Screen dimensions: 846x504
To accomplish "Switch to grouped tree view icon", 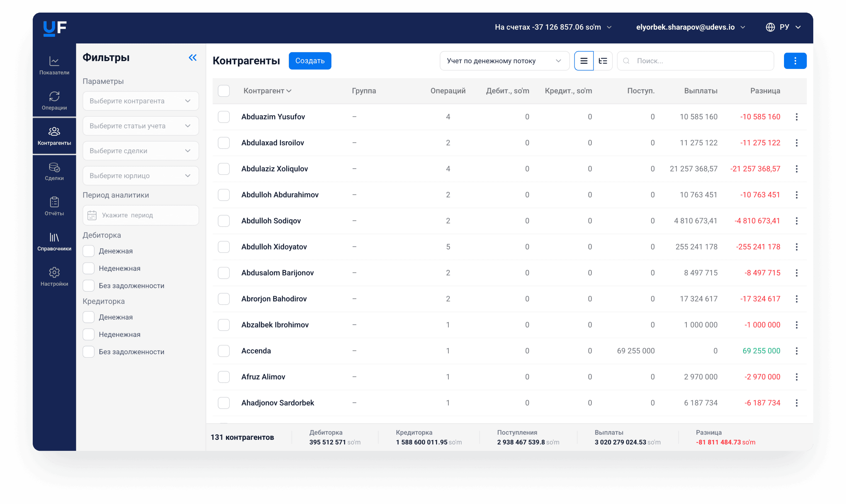I will pos(603,61).
